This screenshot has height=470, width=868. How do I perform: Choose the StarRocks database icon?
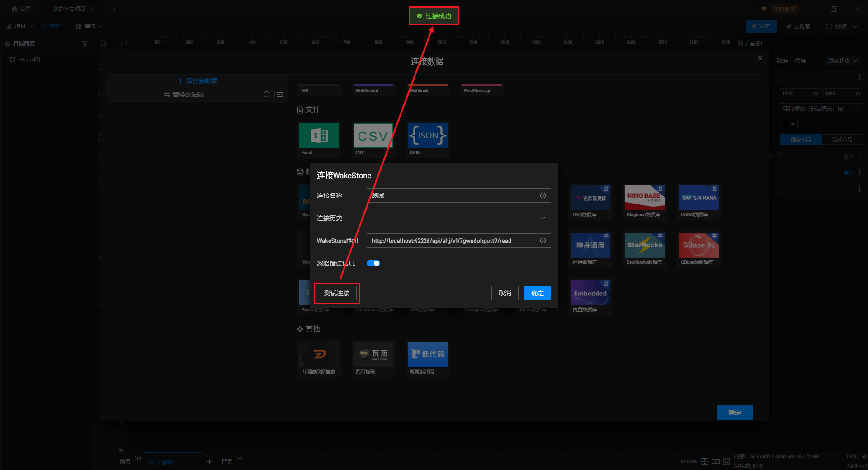coord(644,245)
